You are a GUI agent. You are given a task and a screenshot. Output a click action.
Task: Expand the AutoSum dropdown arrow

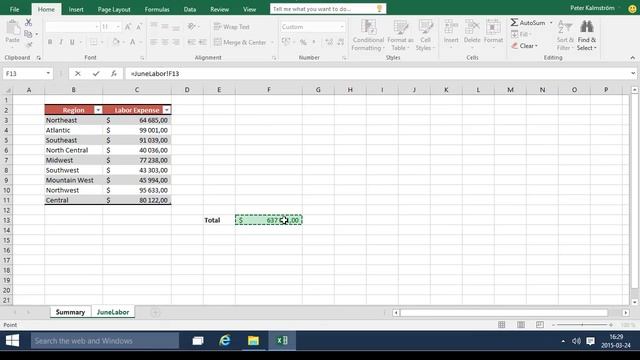tap(551, 23)
